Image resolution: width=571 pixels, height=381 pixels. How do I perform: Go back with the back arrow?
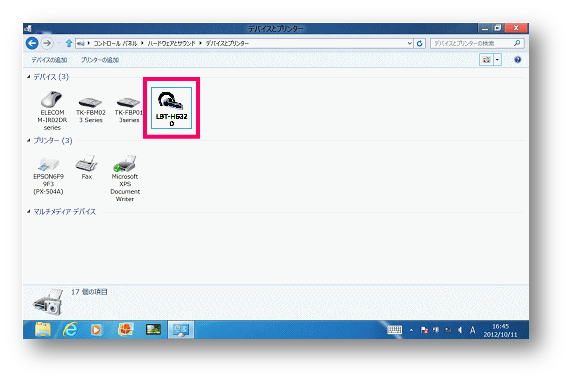coord(32,43)
